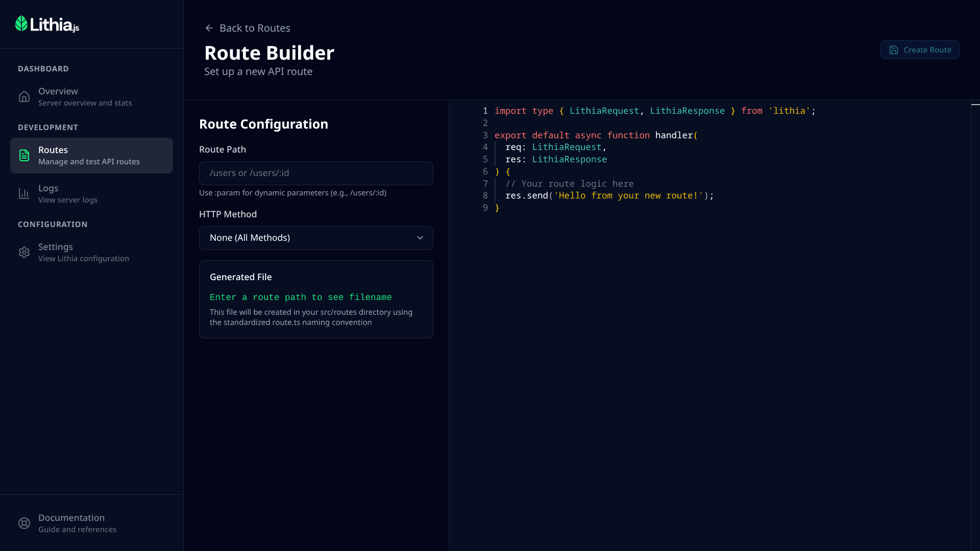Click the HTTP Method chevron arrow
This screenshot has height=551, width=980.
tap(420, 238)
